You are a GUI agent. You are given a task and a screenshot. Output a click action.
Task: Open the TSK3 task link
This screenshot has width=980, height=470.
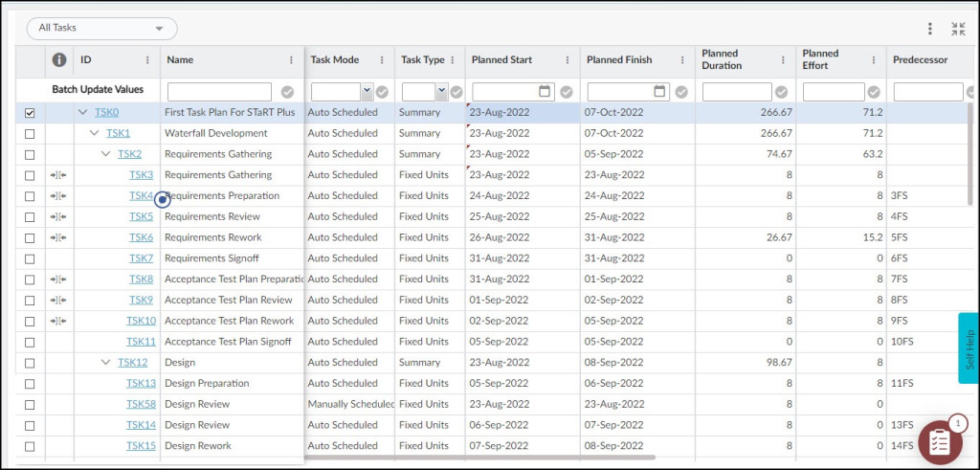point(142,175)
